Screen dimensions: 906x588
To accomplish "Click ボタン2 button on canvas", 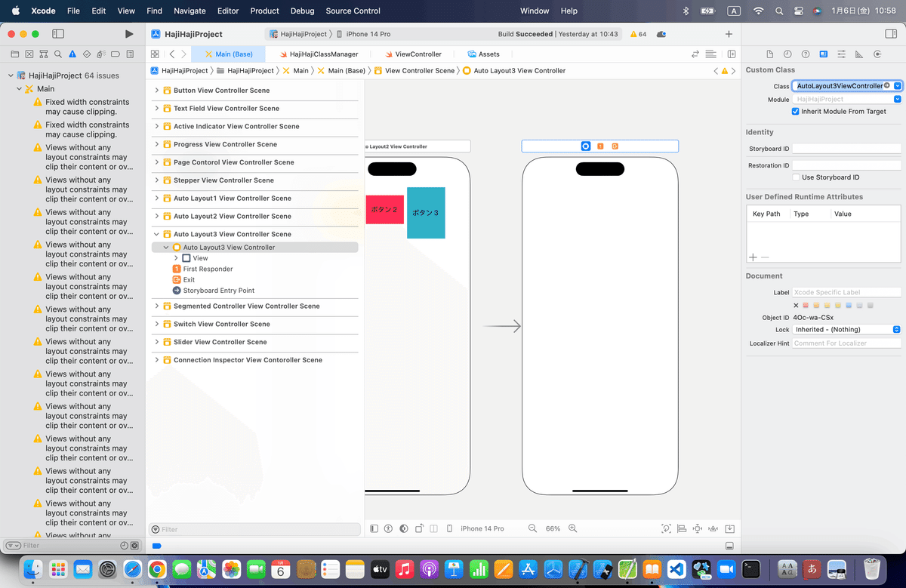I will [385, 209].
